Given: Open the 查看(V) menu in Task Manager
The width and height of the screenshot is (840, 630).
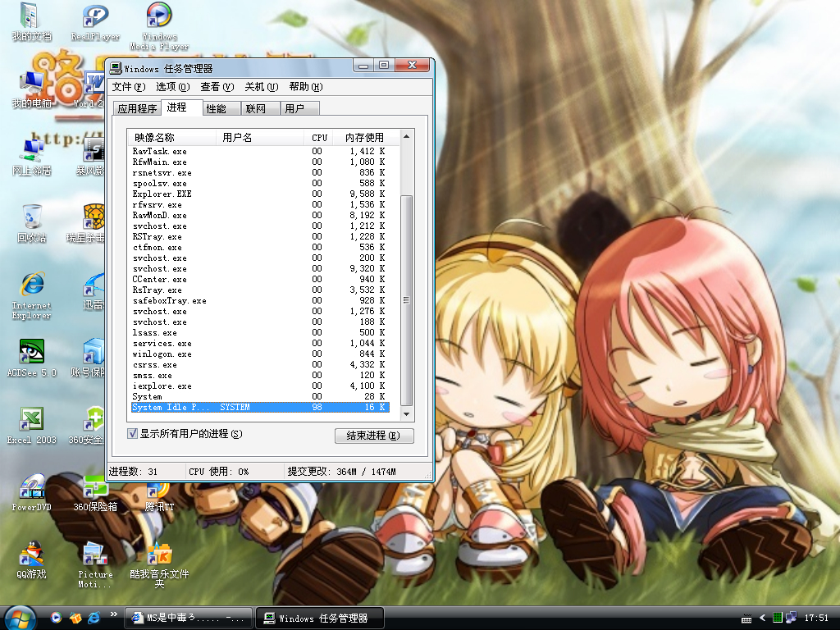Looking at the screenshot, I should [x=217, y=87].
